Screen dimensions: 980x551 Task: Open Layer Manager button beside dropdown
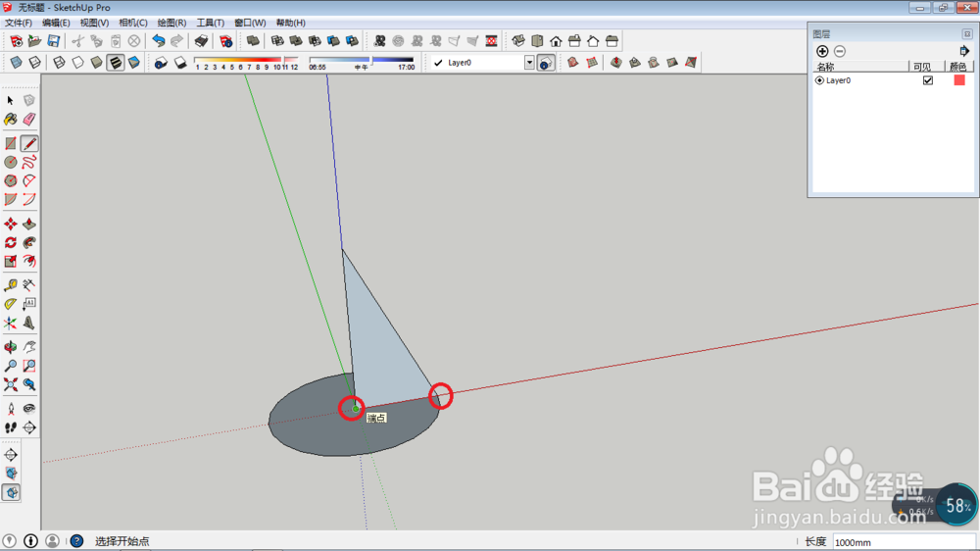[546, 63]
